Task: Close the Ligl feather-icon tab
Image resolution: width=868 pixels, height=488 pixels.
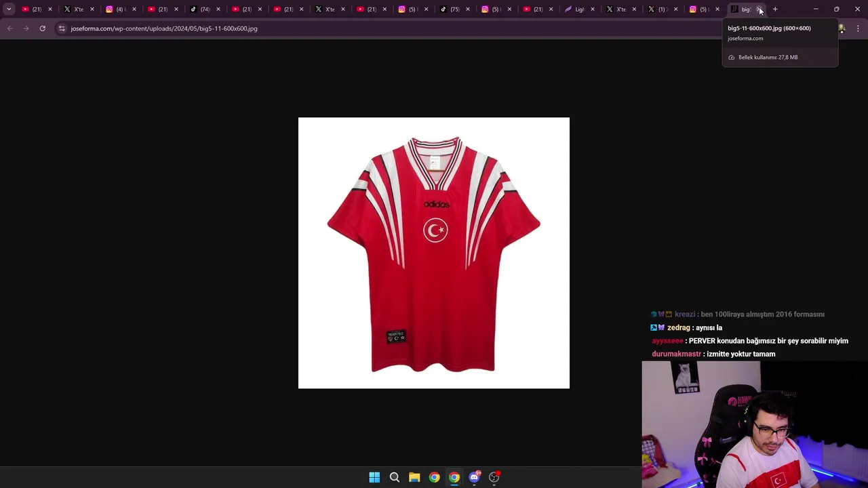Action: pos(593,9)
